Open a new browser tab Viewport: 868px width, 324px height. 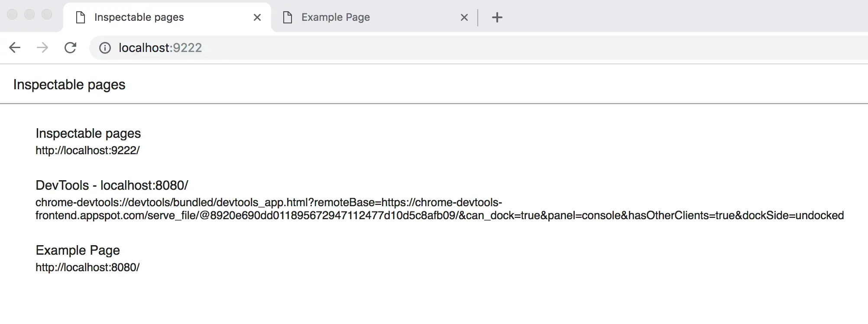497,17
